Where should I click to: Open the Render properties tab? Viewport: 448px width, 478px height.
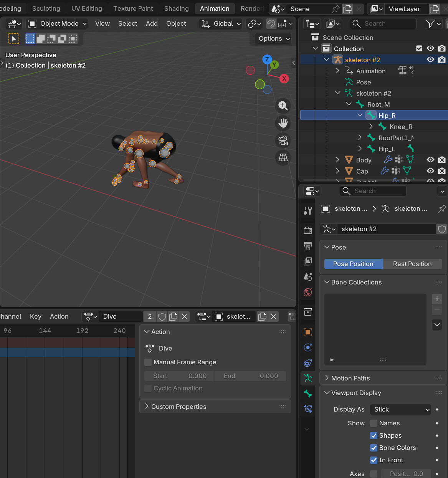click(308, 230)
